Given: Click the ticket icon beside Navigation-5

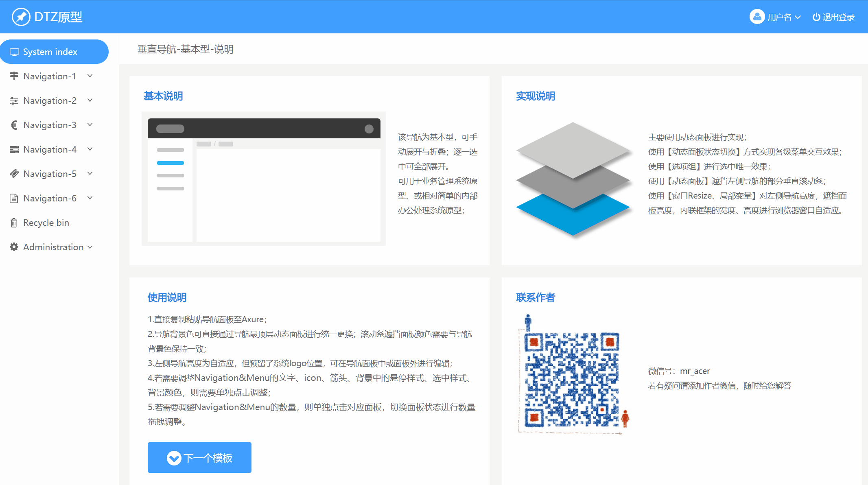Looking at the screenshot, I should click(14, 174).
